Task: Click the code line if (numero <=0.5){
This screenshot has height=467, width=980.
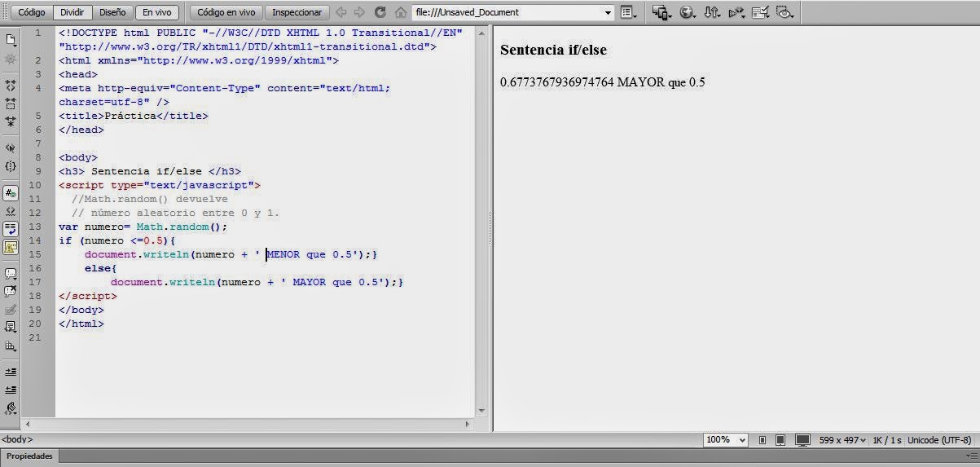Action: pyautogui.click(x=117, y=240)
